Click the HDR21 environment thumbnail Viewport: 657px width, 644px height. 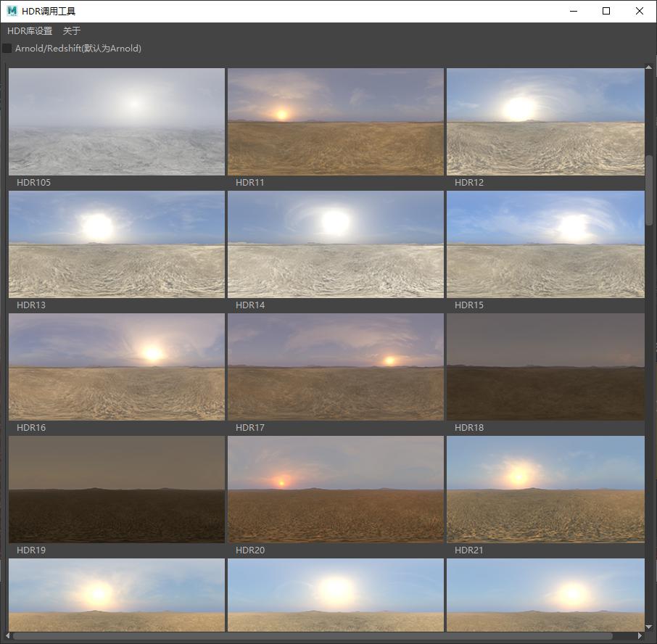pyautogui.click(x=545, y=490)
